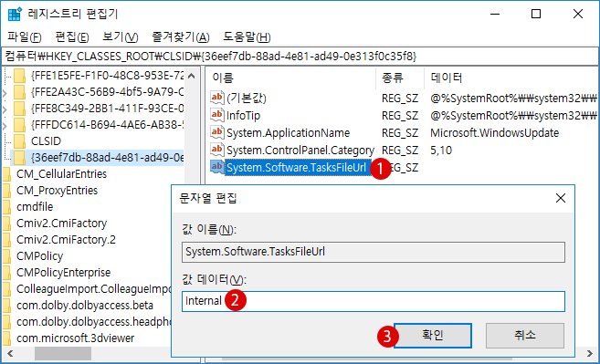Select the folder icon of {FFE2A43C-56B9 key

coord(19,92)
